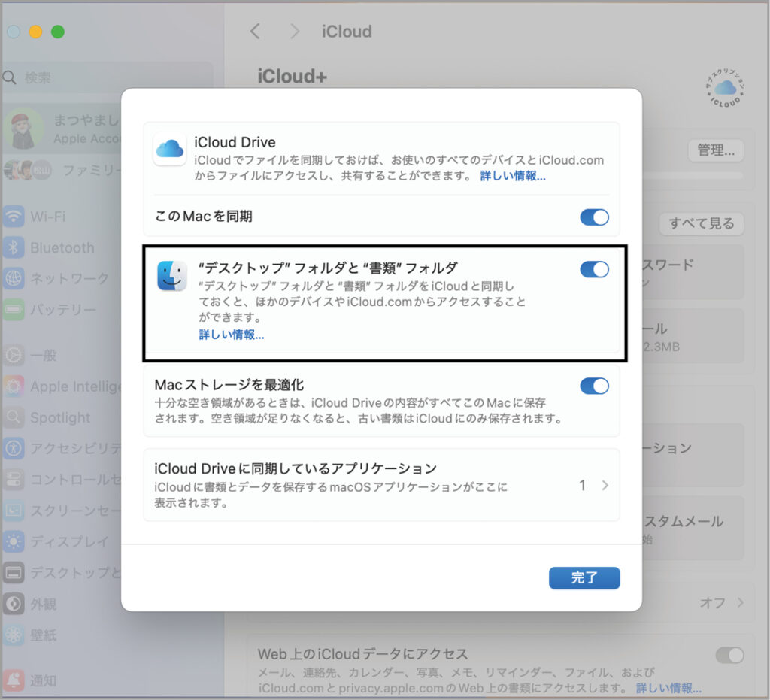Click the スクリーンセーバ icon in sidebar

(x=14, y=511)
